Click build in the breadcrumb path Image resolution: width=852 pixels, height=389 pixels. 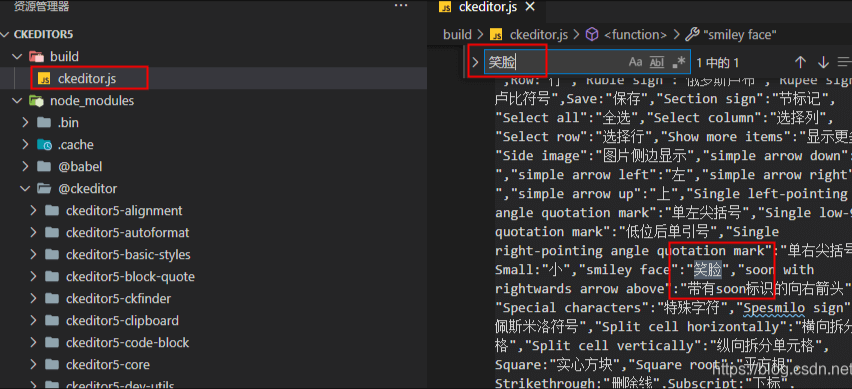tap(458, 35)
